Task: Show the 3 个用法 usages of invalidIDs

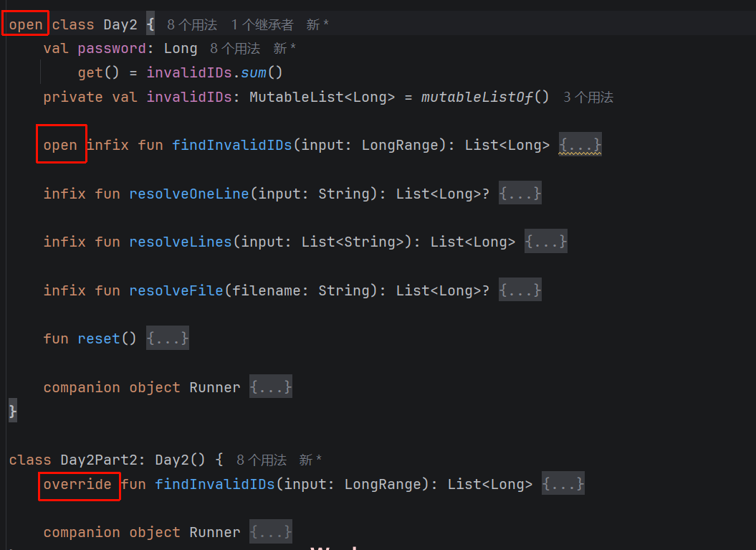Action: coord(588,98)
